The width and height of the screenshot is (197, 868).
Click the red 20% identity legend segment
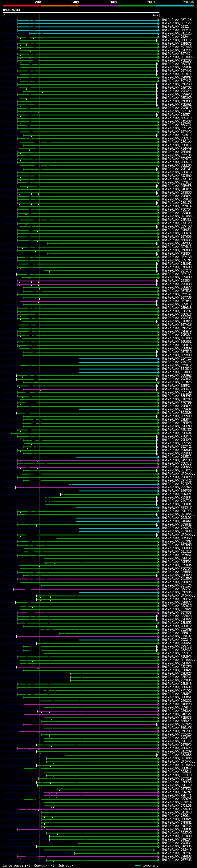click(x=22, y=6)
